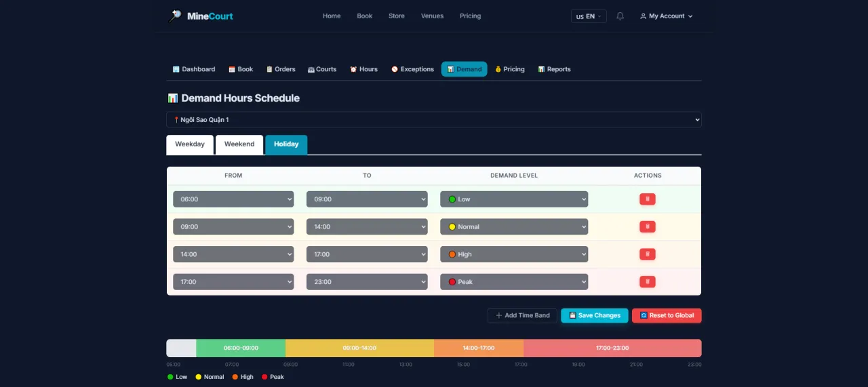The width and height of the screenshot is (868, 387).
Task: Click the MineCourt logo
Action: [x=201, y=16]
